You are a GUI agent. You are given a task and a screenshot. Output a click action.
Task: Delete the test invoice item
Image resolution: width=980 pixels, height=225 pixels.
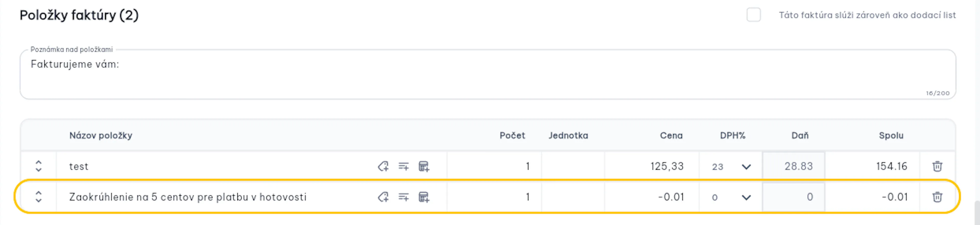click(x=937, y=166)
